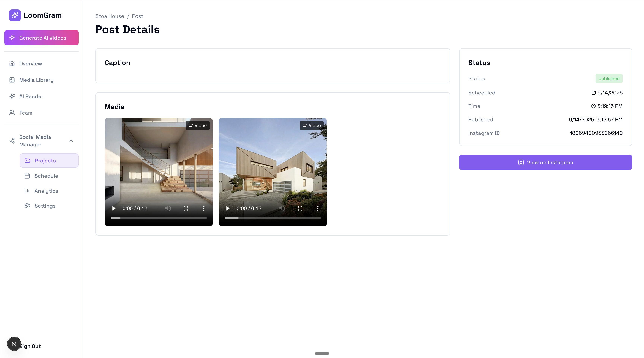Open Analytics from the sidebar

coord(46,191)
